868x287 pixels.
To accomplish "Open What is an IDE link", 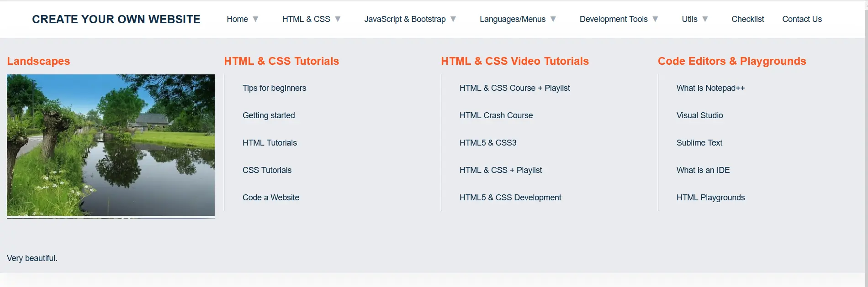I will 703,170.
